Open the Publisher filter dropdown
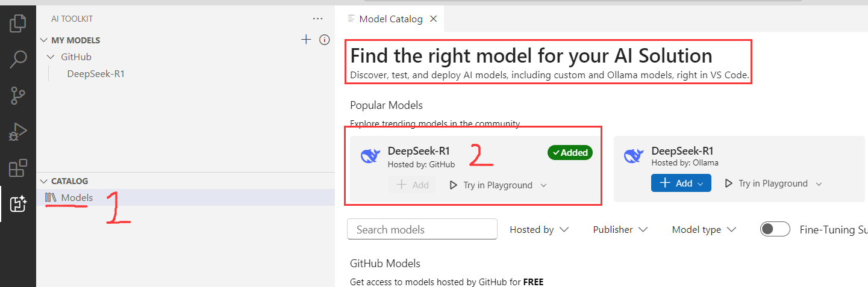The height and width of the screenshot is (287, 868). click(620, 229)
